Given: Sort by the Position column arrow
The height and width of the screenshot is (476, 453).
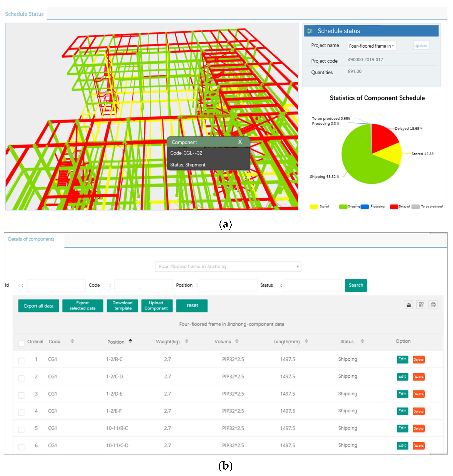Looking at the screenshot, I should 130,341.
